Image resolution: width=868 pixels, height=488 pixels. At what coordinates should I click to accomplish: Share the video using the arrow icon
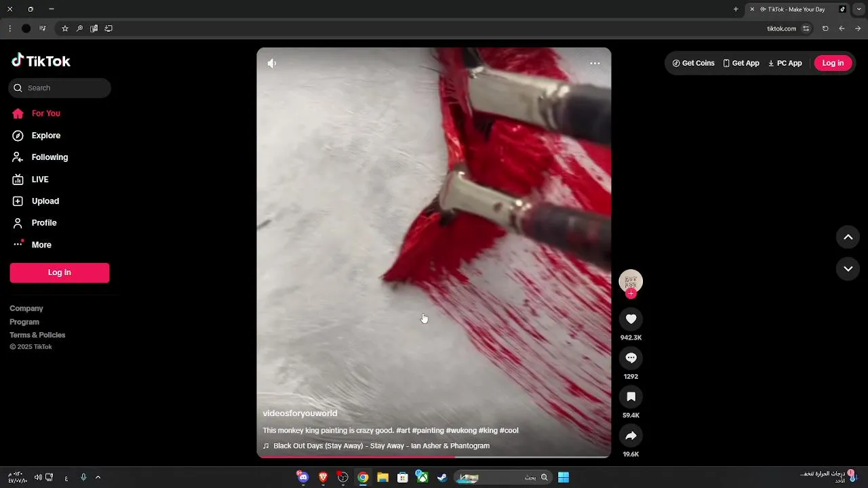click(x=631, y=436)
